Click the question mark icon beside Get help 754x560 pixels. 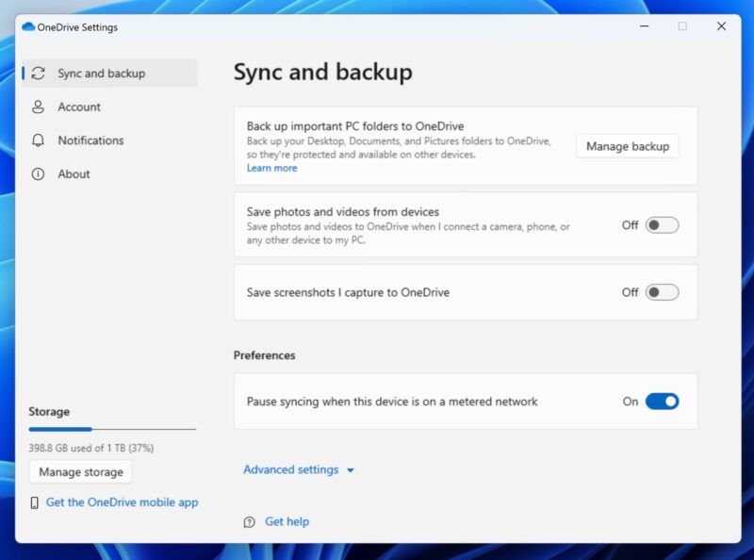click(x=249, y=521)
